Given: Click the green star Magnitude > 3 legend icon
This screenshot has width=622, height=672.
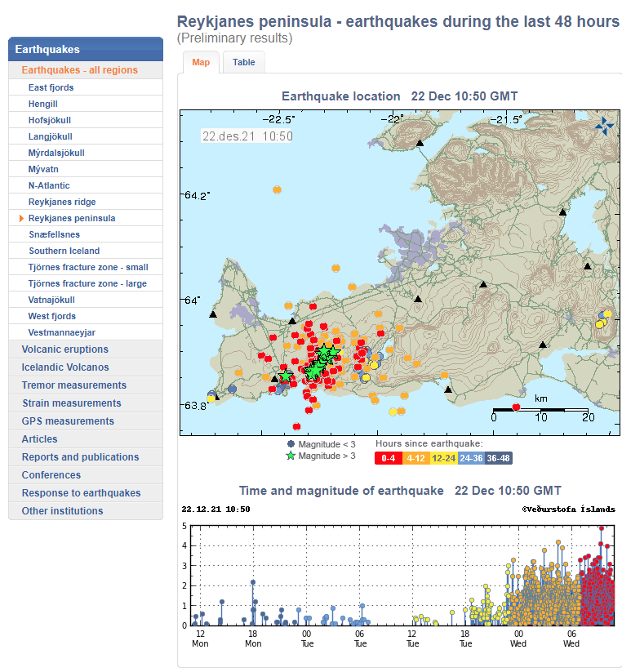Looking at the screenshot, I should click(290, 456).
